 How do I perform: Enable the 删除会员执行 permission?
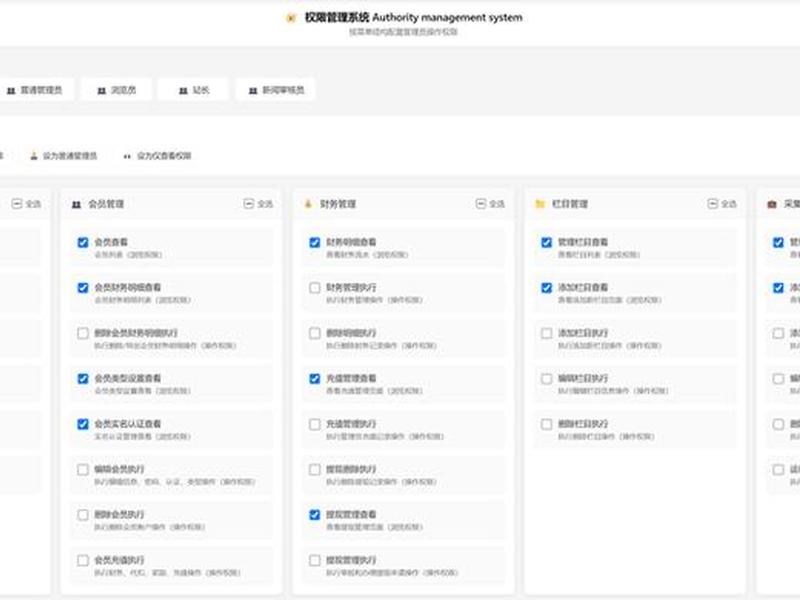tap(83, 515)
